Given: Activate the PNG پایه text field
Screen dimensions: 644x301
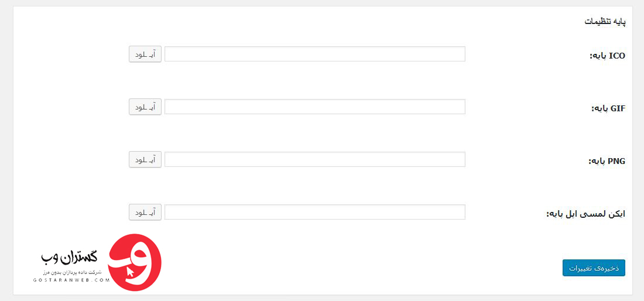Looking at the screenshot, I should pyautogui.click(x=315, y=159).
